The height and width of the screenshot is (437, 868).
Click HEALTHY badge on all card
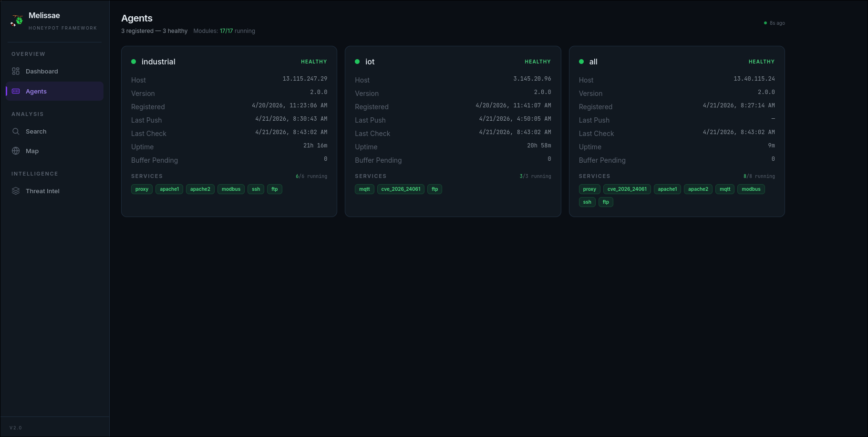click(x=762, y=62)
